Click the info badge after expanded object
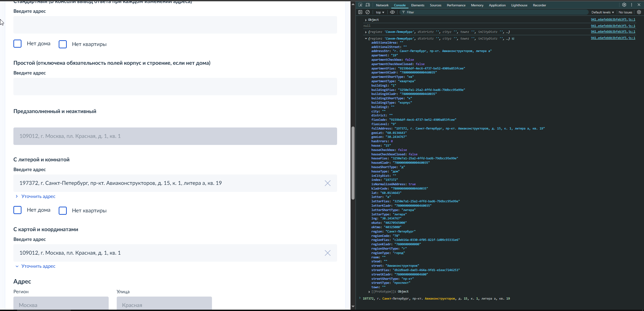 click(x=513, y=39)
